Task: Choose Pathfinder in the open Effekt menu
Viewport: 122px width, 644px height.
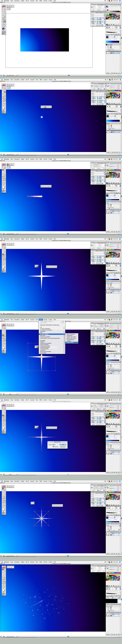Action: [52, 331]
